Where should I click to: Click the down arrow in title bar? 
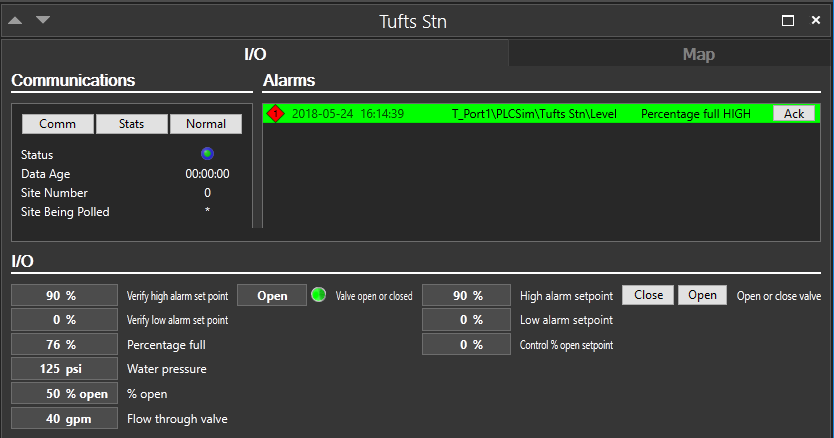tap(43, 20)
